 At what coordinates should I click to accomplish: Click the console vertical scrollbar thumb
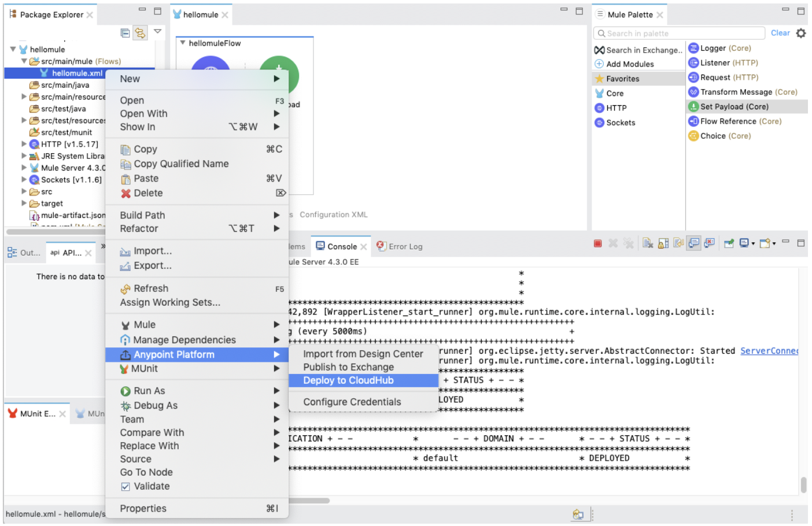click(803, 484)
